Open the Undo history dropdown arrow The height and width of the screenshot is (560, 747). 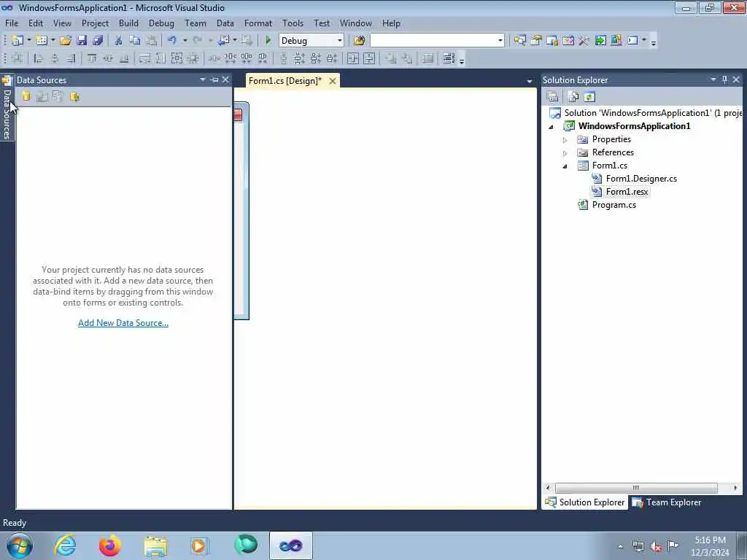185,41
